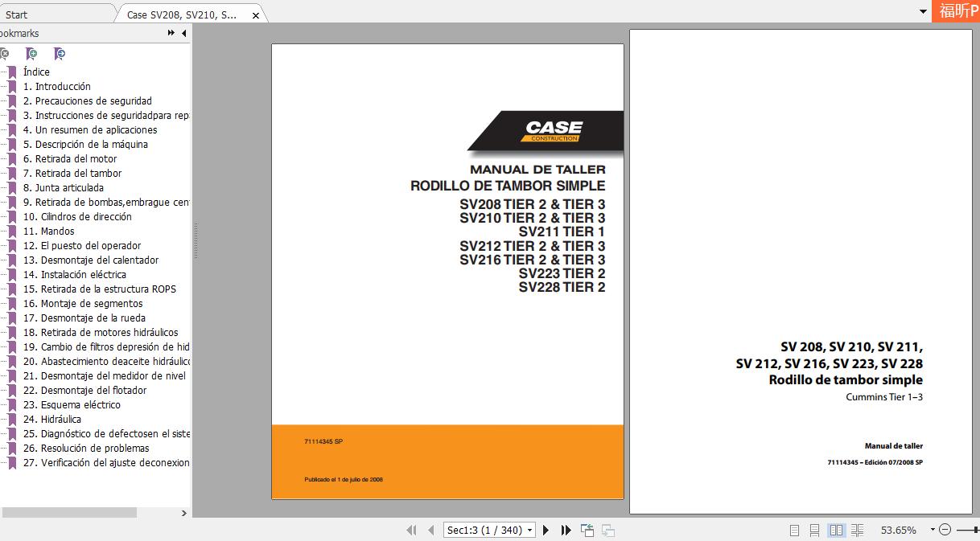Go to the previous page arrow
980x541 pixels.
tap(431, 531)
